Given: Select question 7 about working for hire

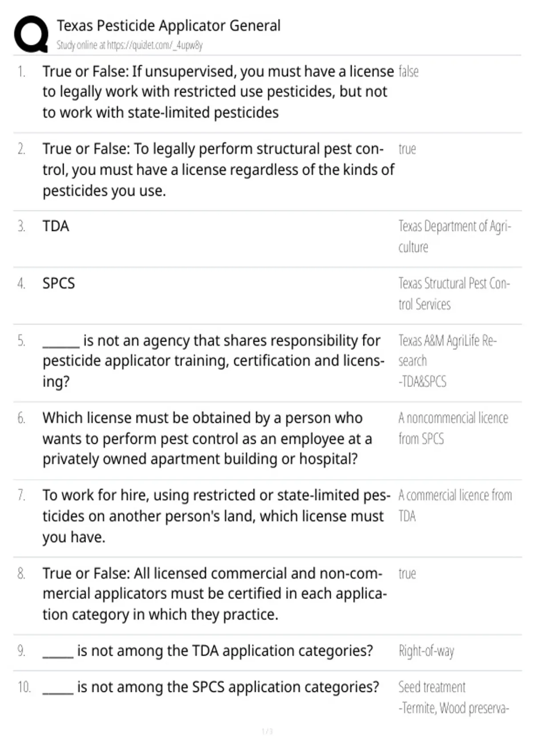Looking at the screenshot, I should pos(216,516).
